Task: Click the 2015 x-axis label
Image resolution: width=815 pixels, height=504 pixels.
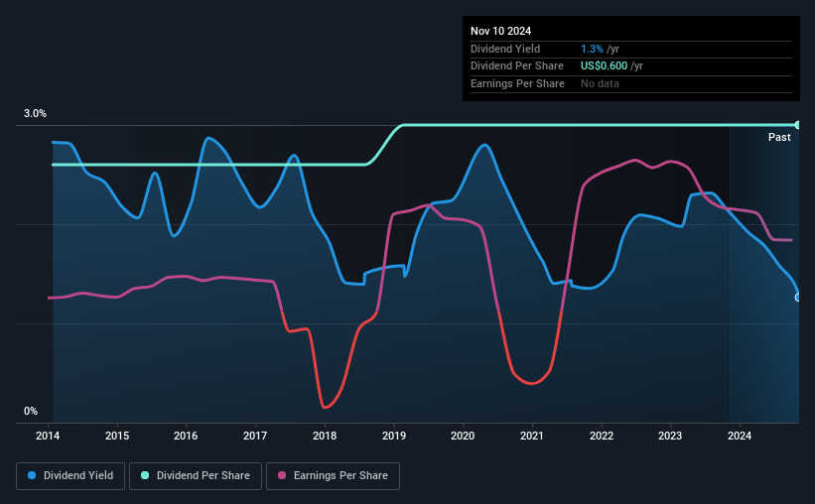Action: coord(117,436)
